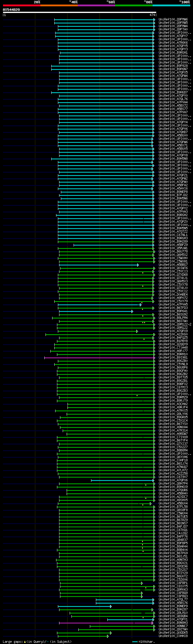Select hit label UniRef100_Q0IWT6
The width and height of the screenshot is (193, 644).
pyautogui.click(x=173, y=268)
